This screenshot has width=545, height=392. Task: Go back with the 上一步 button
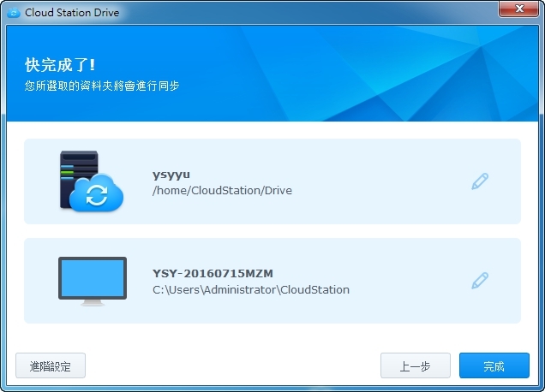416,365
